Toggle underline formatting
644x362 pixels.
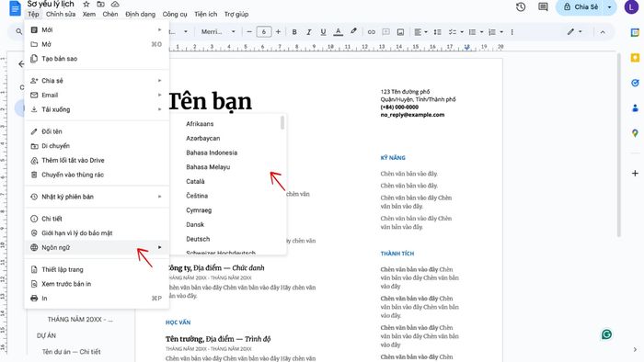[323, 31]
